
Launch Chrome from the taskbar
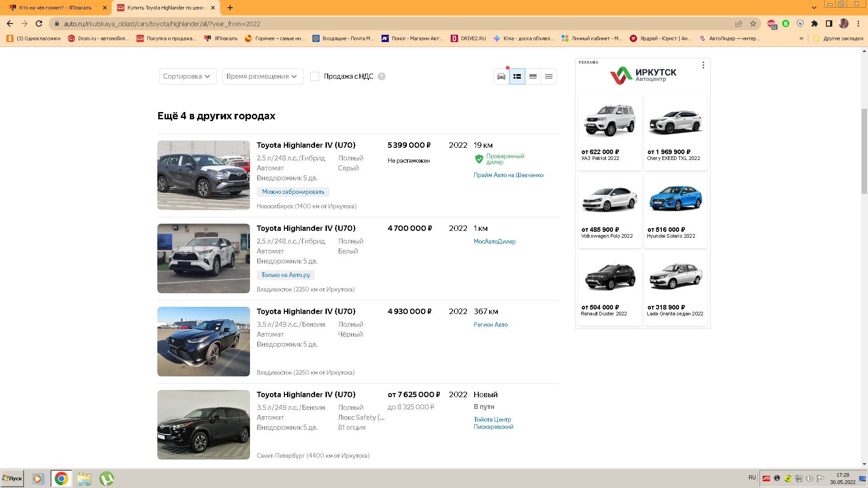(x=61, y=479)
